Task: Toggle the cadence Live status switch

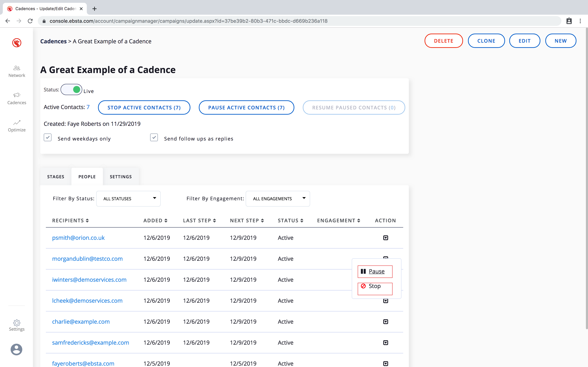Action: coord(71,89)
